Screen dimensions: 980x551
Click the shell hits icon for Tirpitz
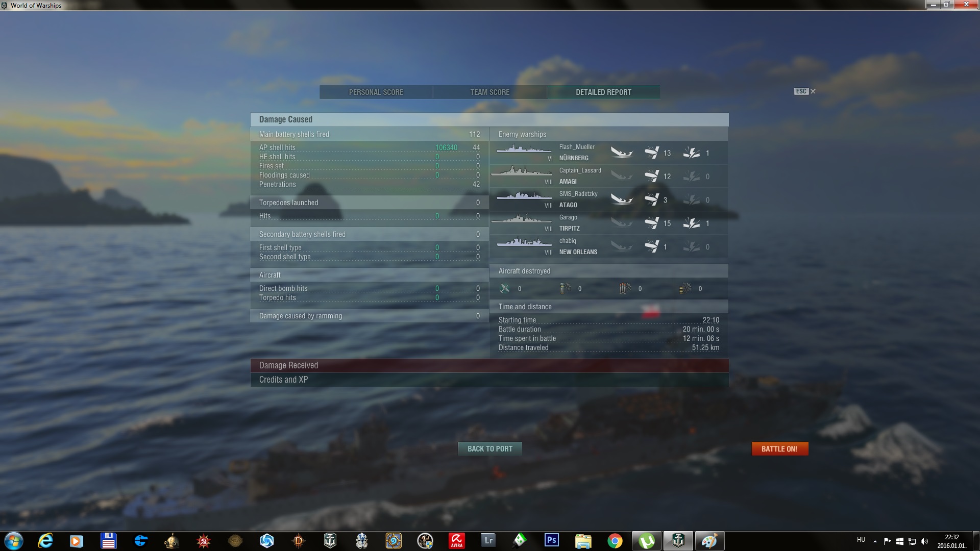pyautogui.click(x=652, y=223)
